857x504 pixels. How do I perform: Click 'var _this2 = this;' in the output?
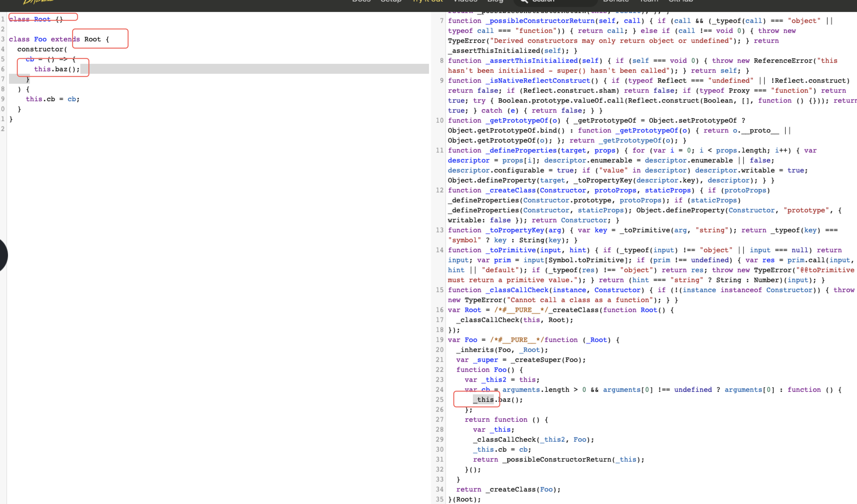(502, 380)
